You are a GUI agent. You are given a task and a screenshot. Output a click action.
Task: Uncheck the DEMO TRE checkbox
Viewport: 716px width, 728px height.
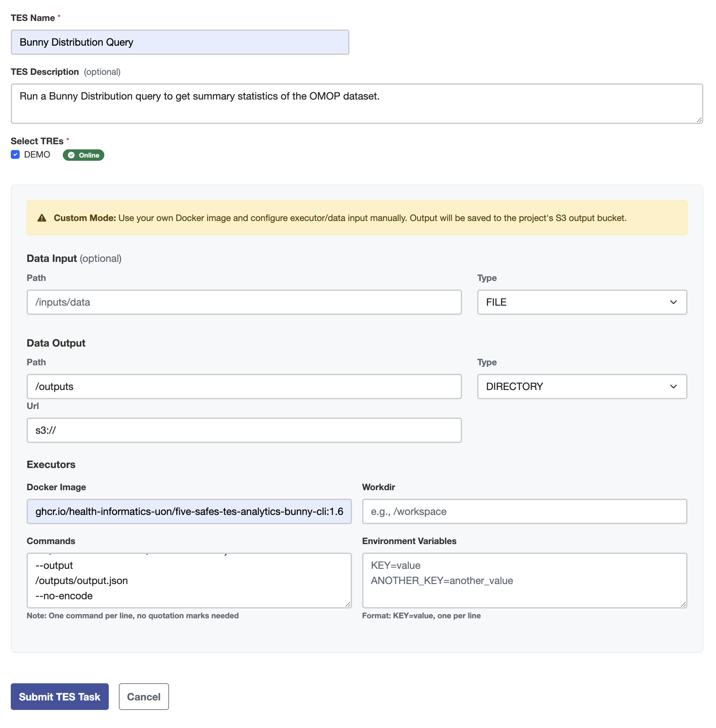(16, 154)
